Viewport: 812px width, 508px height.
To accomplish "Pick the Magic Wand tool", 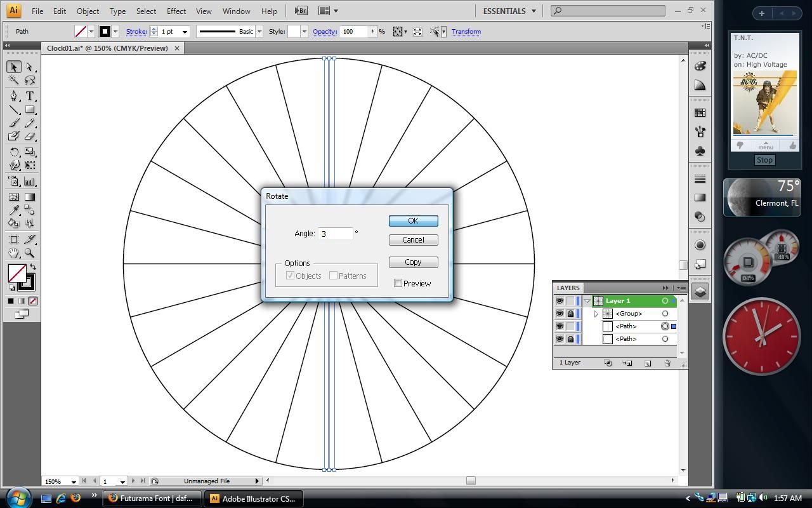I will click(13, 80).
